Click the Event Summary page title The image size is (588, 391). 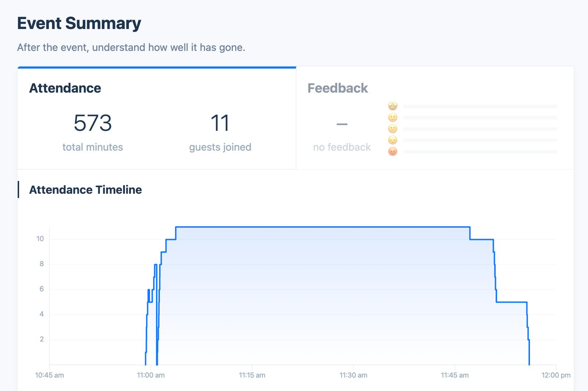pyautogui.click(x=79, y=23)
